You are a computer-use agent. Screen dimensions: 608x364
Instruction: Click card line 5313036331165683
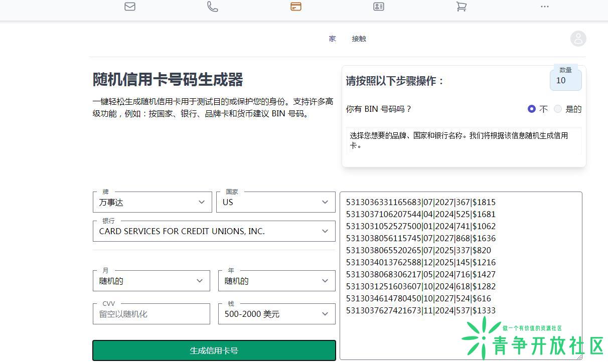(x=421, y=202)
